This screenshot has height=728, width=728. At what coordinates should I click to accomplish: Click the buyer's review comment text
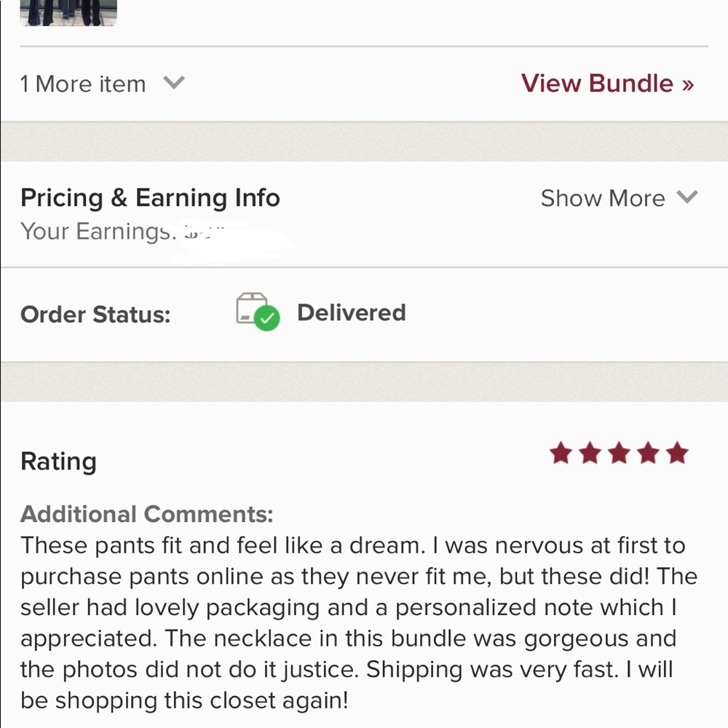(358, 622)
